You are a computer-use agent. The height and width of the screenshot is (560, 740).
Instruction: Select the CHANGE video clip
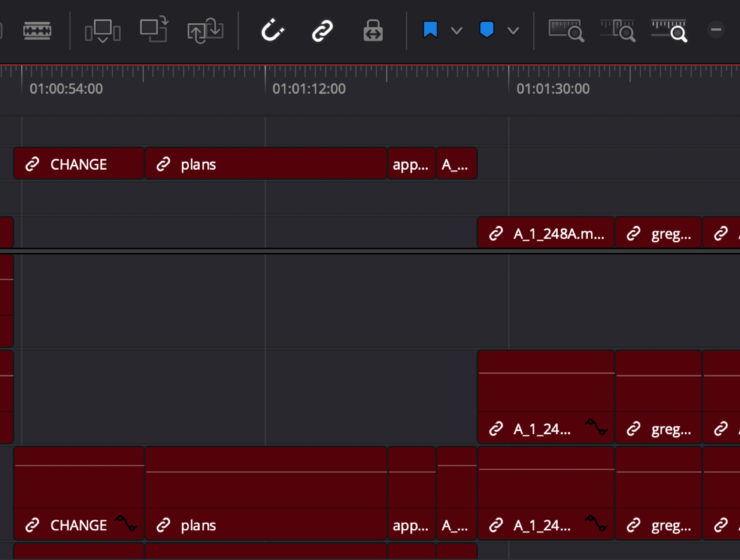[x=79, y=164]
